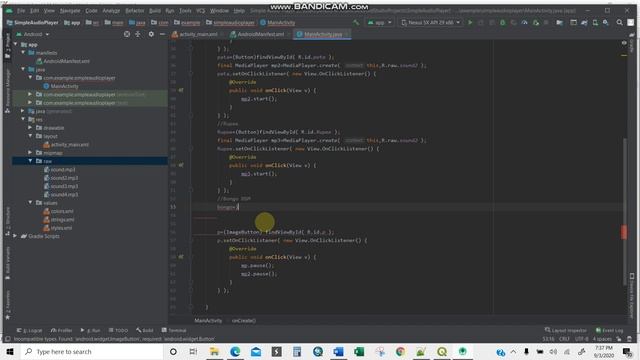Click the Make Project hammer icon
Viewport: 640px width, 360px height.
pyautogui.click(x=356, y=22)
